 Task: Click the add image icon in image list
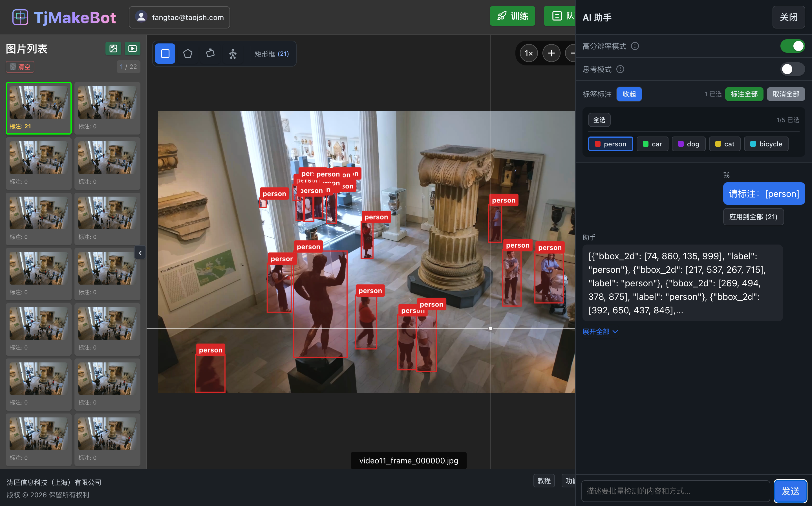point(113,49)
